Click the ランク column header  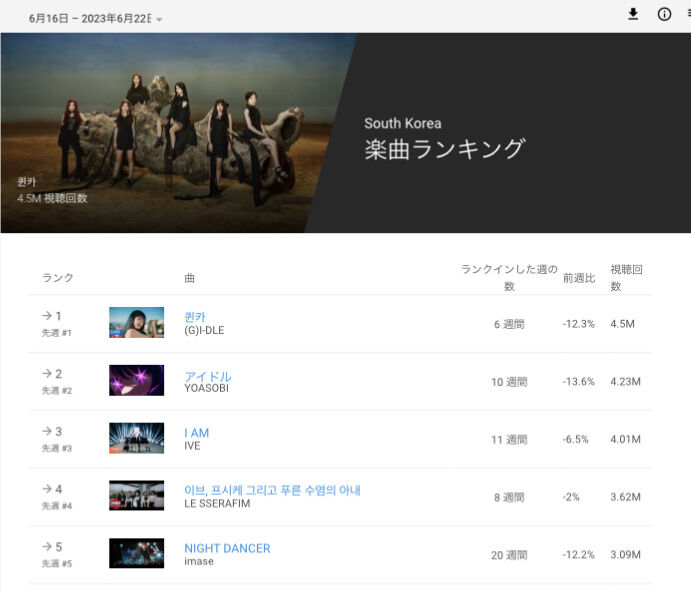[58, 278]
